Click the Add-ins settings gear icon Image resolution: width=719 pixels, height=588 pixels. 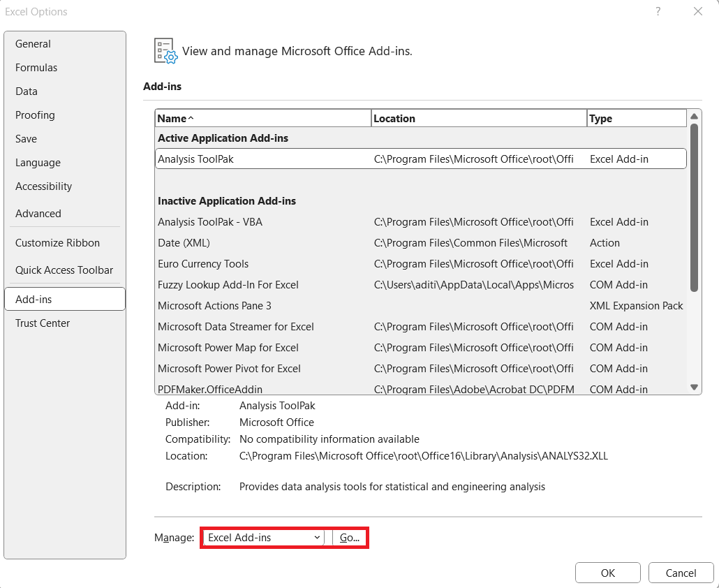tap(165, 51)
